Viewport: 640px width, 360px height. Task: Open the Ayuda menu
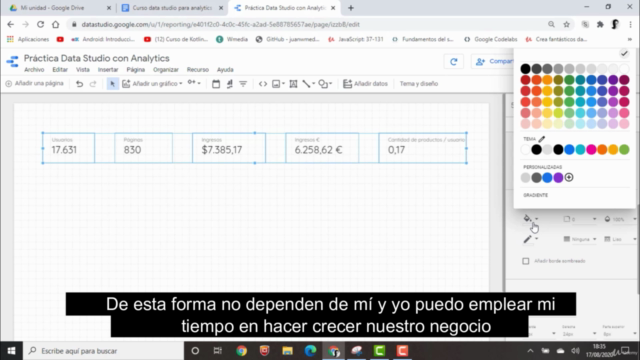[225, 70]
